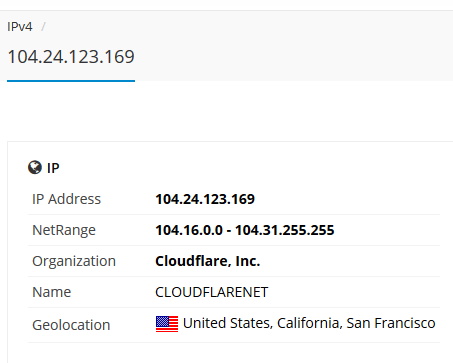Click the NetRange row label
The height and width of the screenshot is (363, 453).
[x=64, y=230]
